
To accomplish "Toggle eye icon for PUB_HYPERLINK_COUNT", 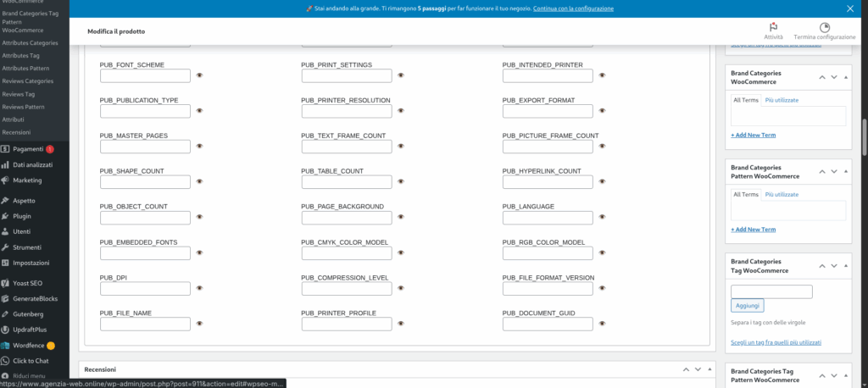I will pos(603,181).
